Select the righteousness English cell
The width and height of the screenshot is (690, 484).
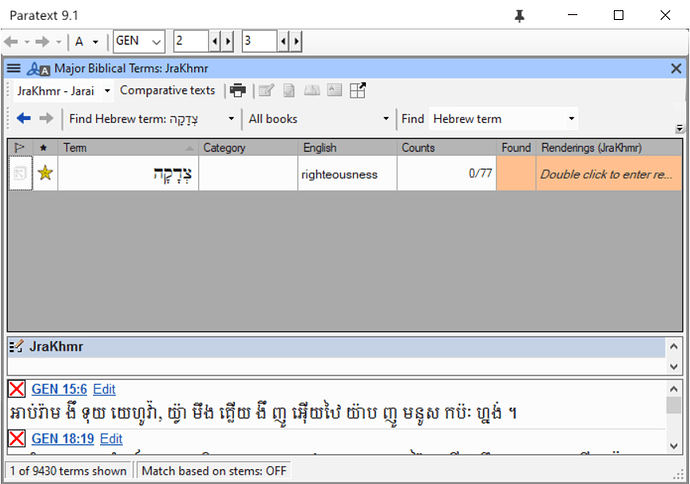[347, 173]
